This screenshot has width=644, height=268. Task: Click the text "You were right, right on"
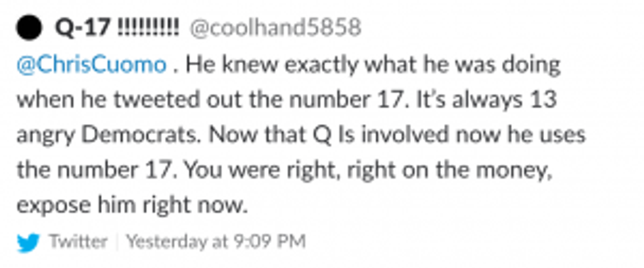tap(298, 171)
